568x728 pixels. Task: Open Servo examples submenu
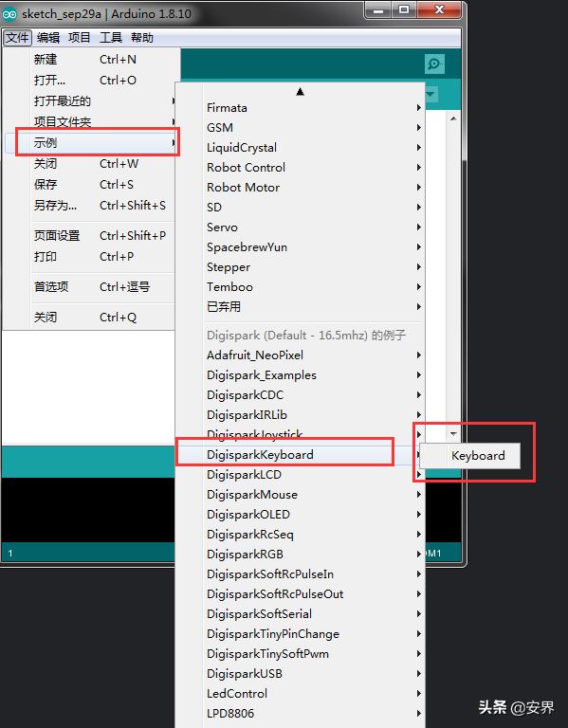(300, 227)
